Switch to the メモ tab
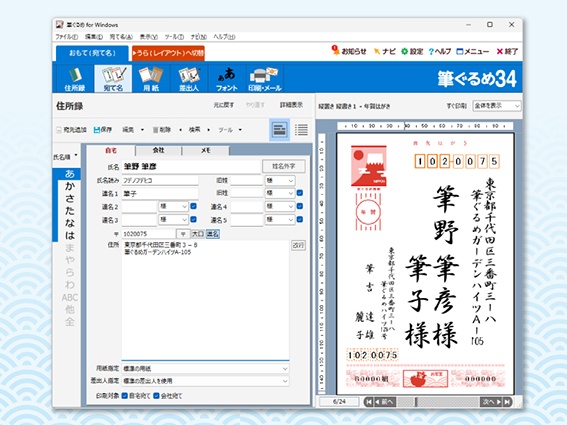Image resolution: width=567 pixels, height=425 pixels. tap(205, 150)
